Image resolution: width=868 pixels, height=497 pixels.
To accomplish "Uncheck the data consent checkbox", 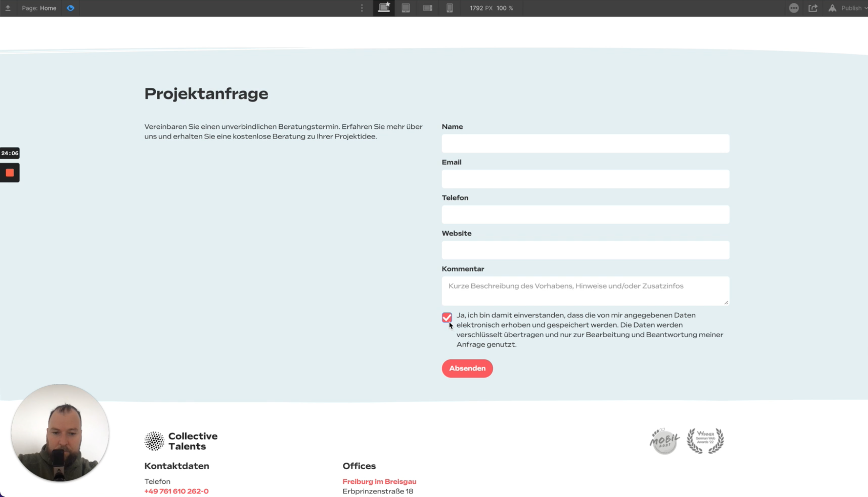I will pos(447,317).
